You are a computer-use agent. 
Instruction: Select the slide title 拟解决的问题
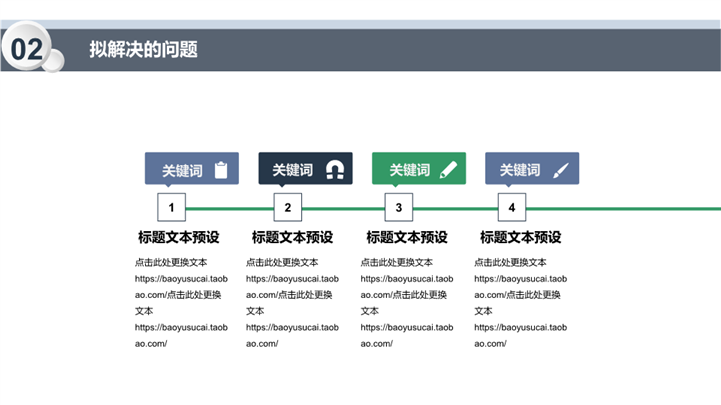(143, 49)
